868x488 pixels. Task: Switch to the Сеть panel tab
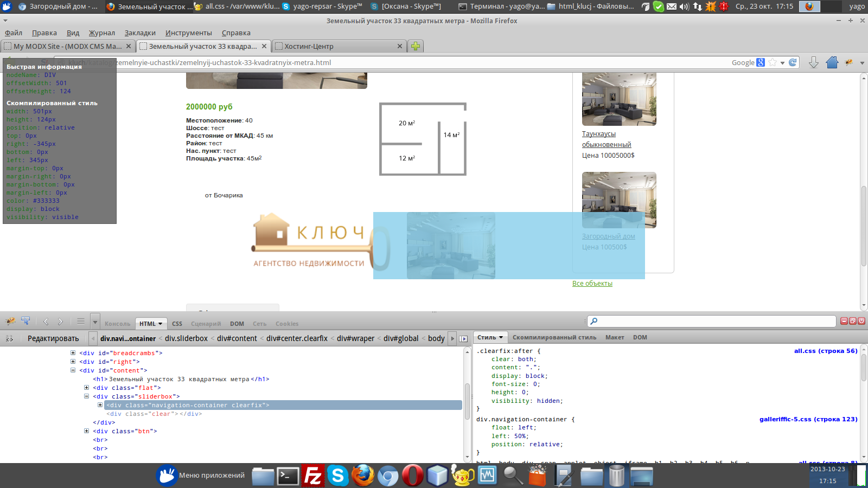click(259, 324)
